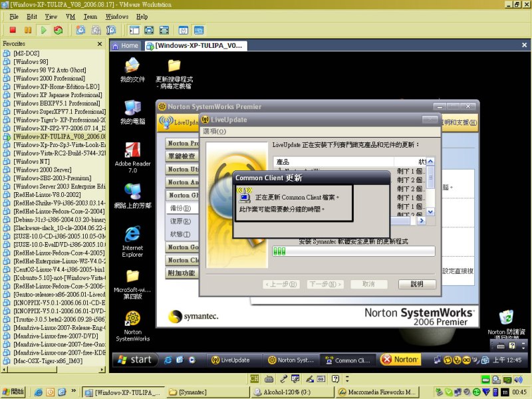Screen dimensions: 532x399
Task: Click the red Norton taskbar button
Action: (x=400, y=359)
